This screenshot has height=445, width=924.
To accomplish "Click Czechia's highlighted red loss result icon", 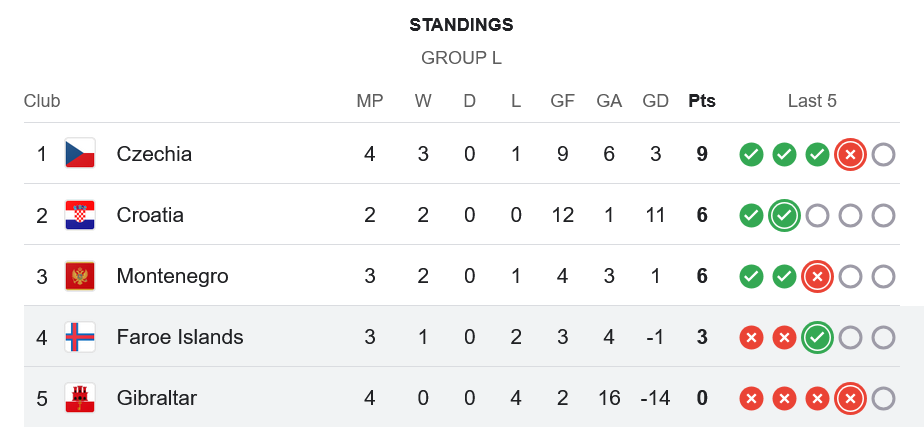I will pos(850,154).
